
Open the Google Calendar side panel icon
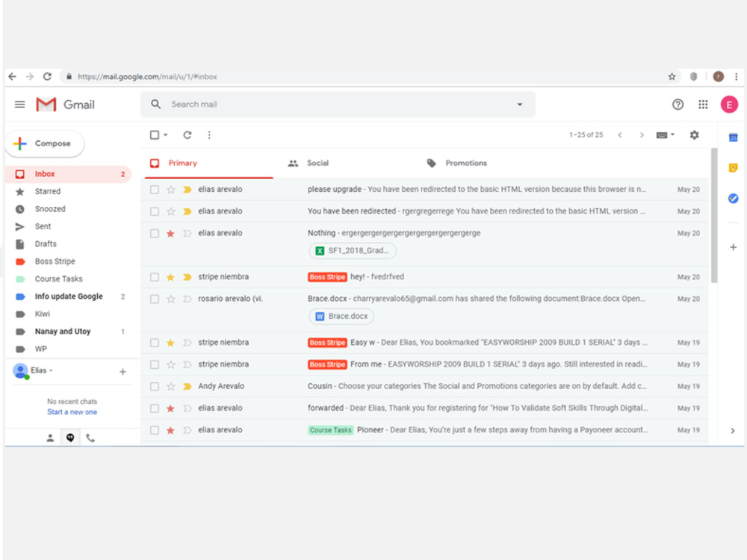(733, 137)
